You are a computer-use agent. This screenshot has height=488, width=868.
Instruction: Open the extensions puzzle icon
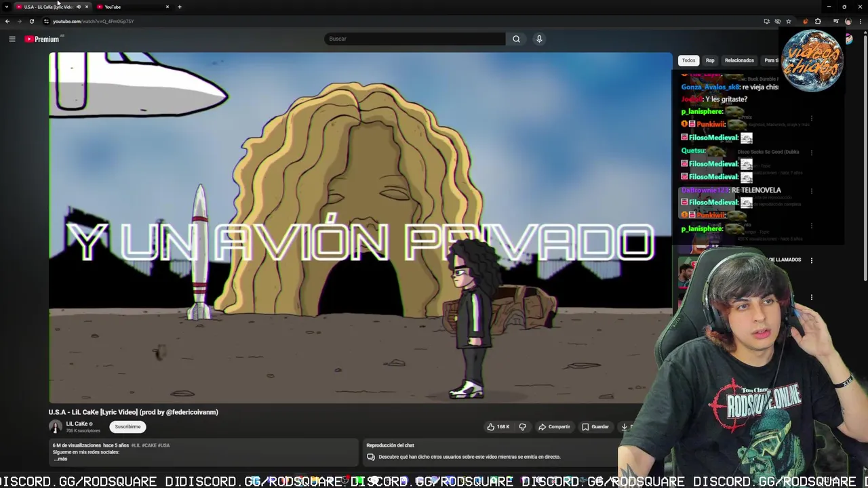(x=818, y=21)
